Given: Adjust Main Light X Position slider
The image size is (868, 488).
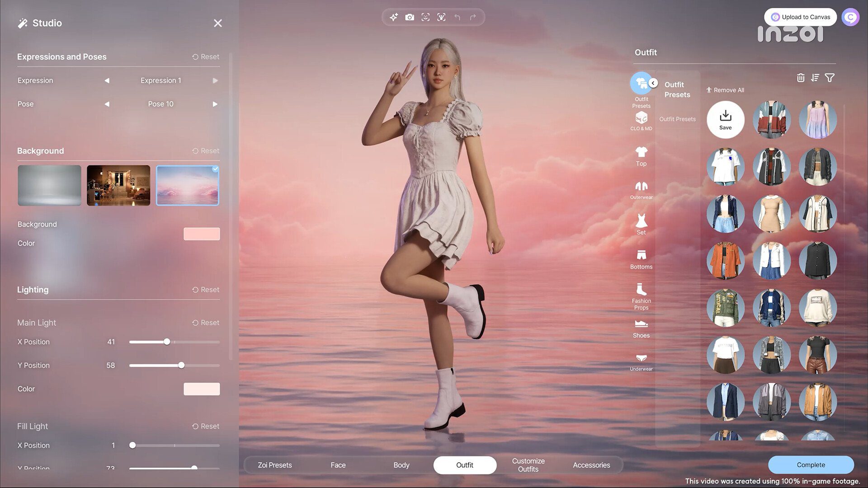Looking at the screenshot, I should [167, 342].
